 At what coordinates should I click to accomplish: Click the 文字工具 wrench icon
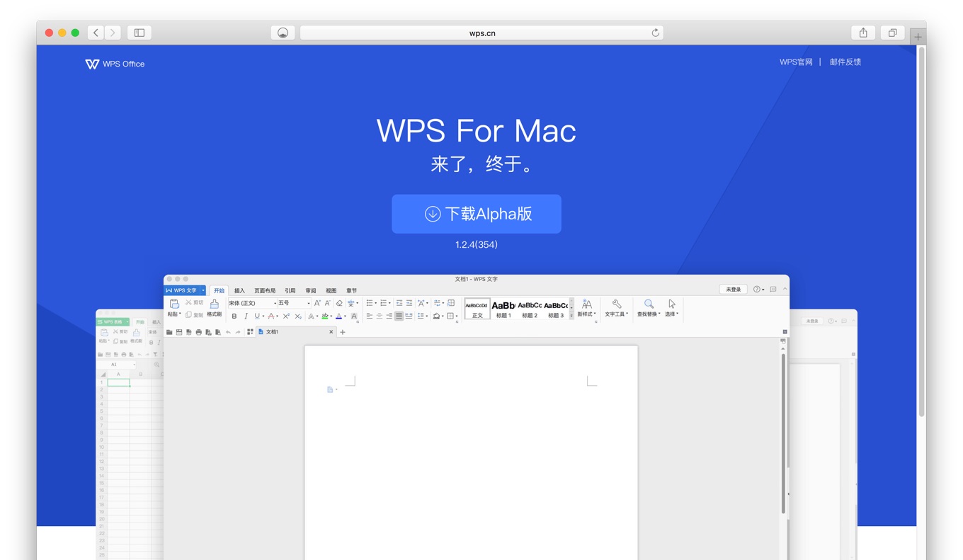[x=616, y=304]
